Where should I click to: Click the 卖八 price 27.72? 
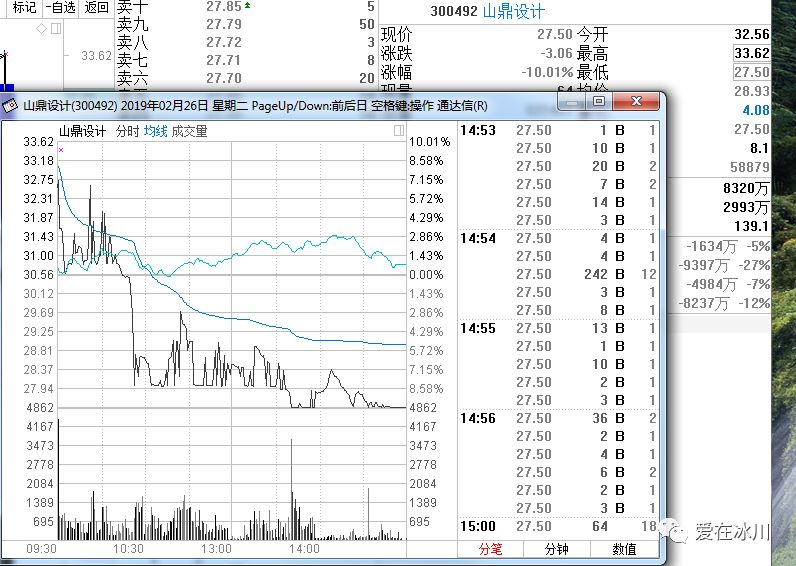pyautogui.click(x=223, y=43)
